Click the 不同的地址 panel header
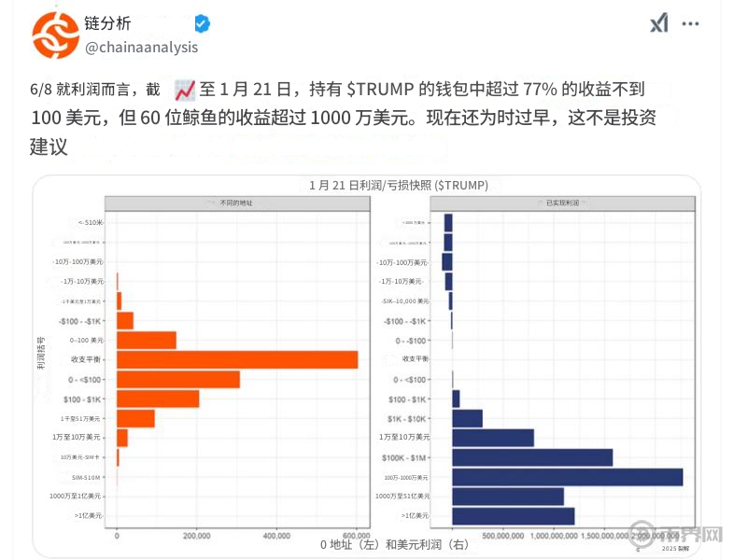733x560 pixels. point(237,203)
